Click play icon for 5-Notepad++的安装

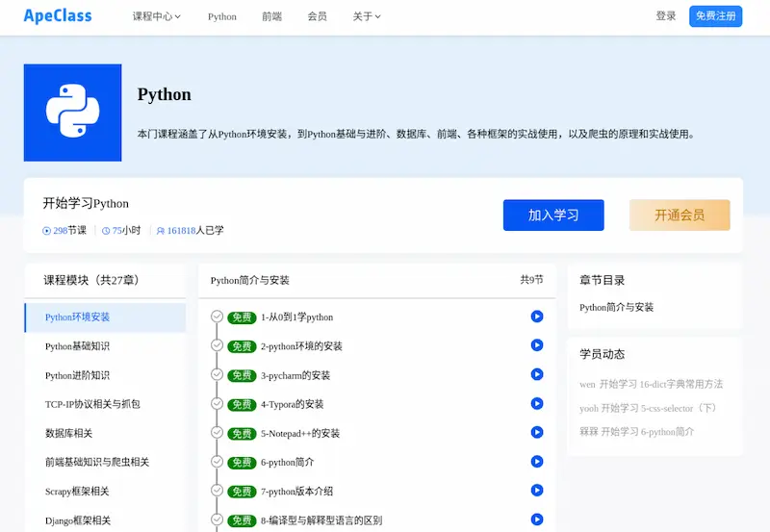tap(537, 432)
